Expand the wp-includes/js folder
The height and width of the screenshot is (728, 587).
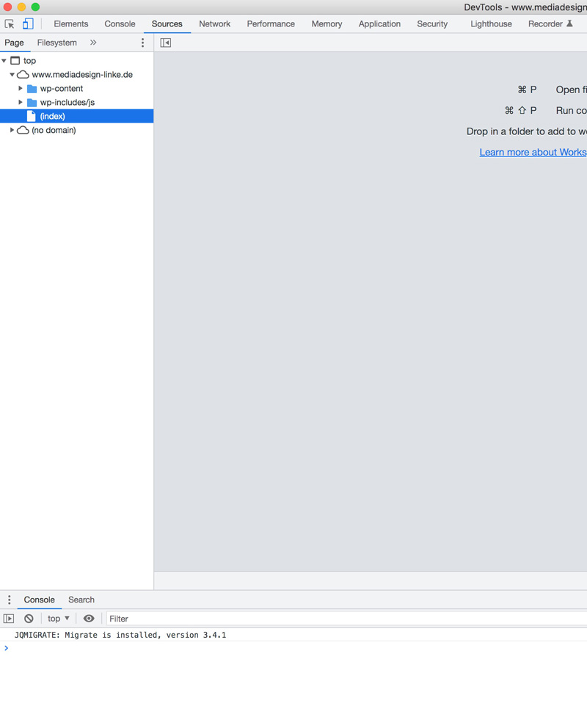pos(21,103)
